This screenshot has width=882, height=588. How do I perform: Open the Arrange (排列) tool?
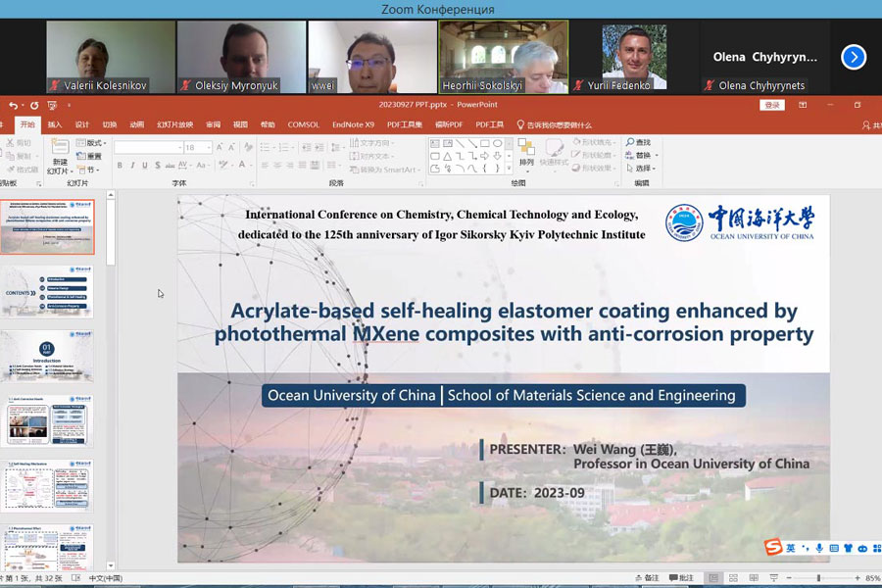click(x=527, y=151)
